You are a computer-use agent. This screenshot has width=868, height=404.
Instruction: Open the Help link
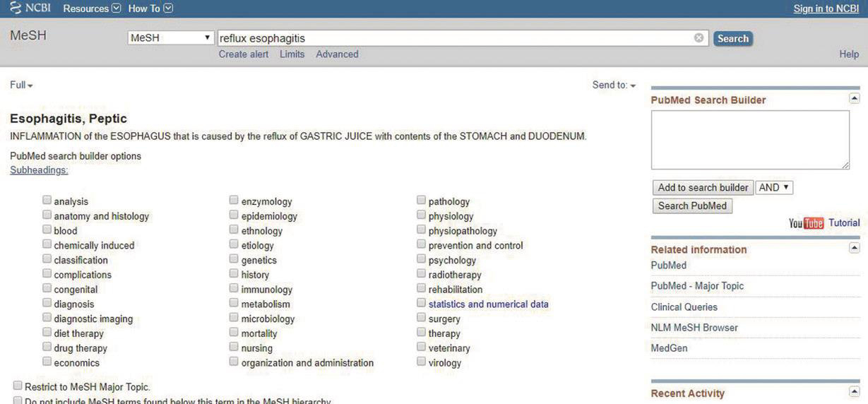coord(849,54)
